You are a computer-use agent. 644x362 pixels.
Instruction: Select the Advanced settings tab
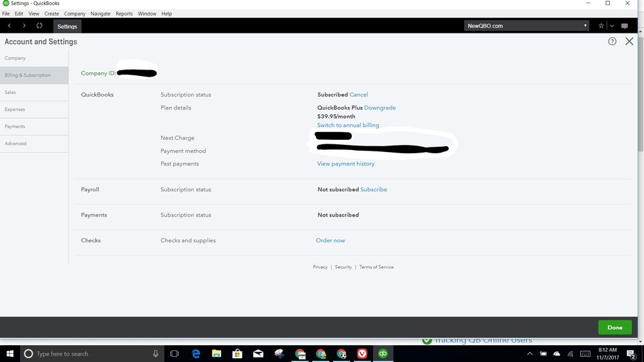[34, 144]
